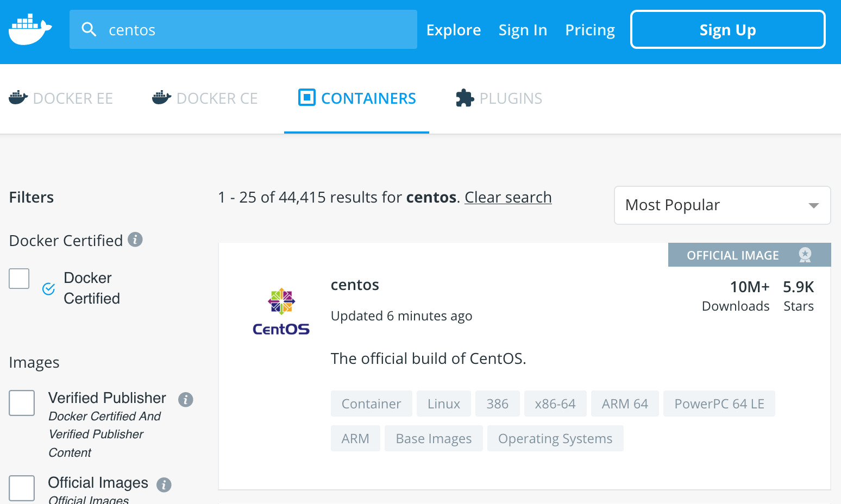Check the Verified Publisher filter
The height and width of the screenshot is (504, 841).
(22, 403)
